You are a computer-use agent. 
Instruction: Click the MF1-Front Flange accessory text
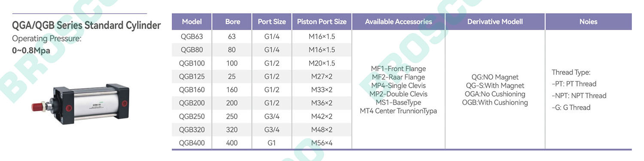coord(398,69)
